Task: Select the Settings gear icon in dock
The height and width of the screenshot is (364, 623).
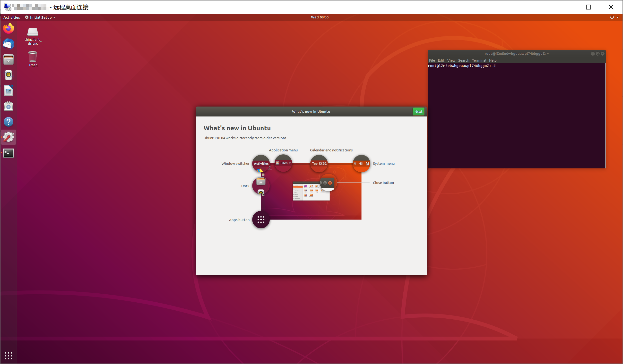Action: point(9,137)
